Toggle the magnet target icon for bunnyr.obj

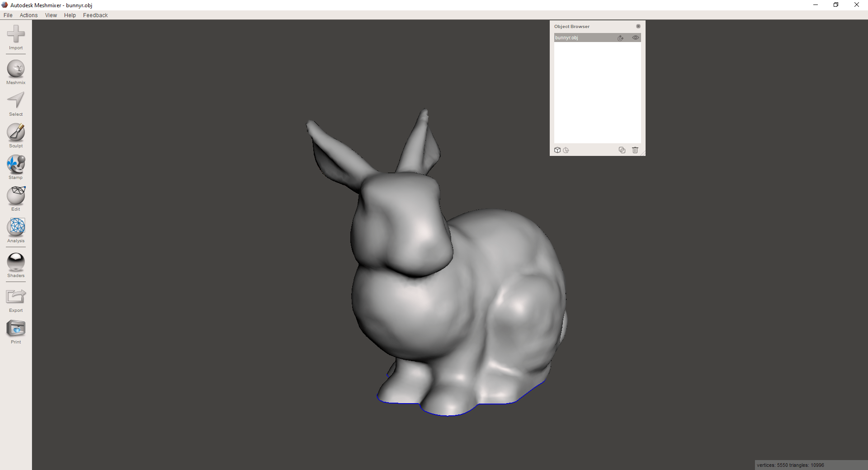621,38
